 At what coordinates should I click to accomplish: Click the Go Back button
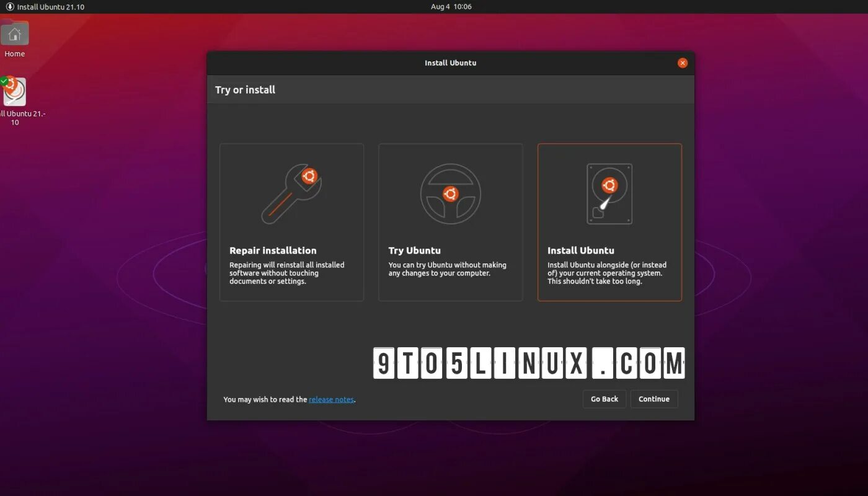(x=604, y=399)
